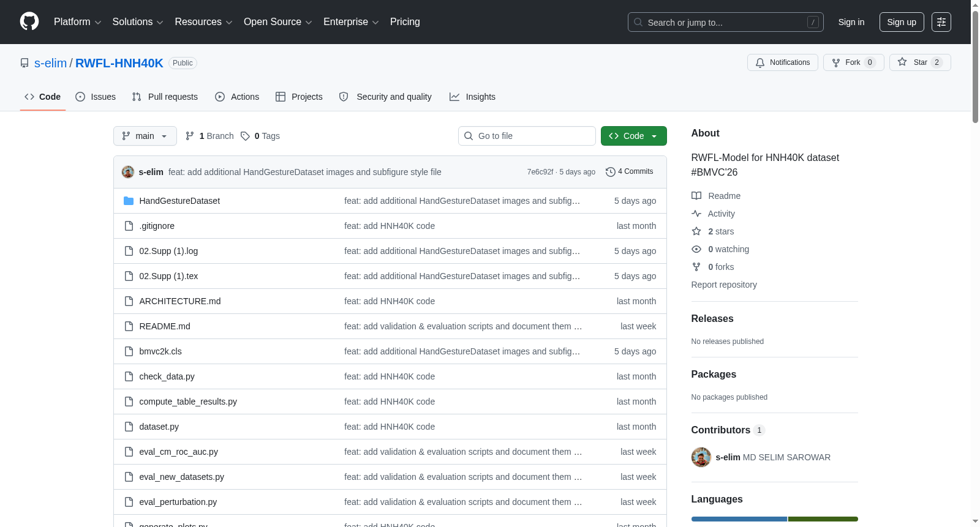Open the 02.Supp (1).log file
The image size is (980, 527).
[168, 251]
